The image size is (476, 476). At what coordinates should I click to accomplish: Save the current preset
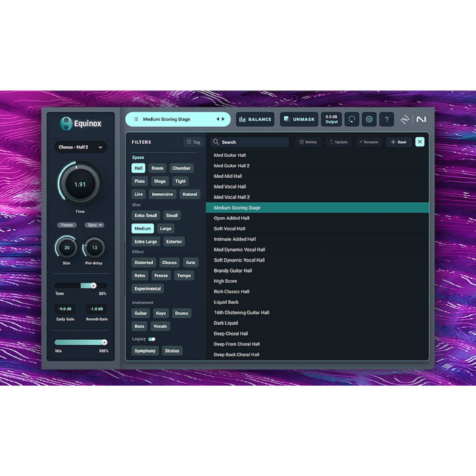(399, 142)
